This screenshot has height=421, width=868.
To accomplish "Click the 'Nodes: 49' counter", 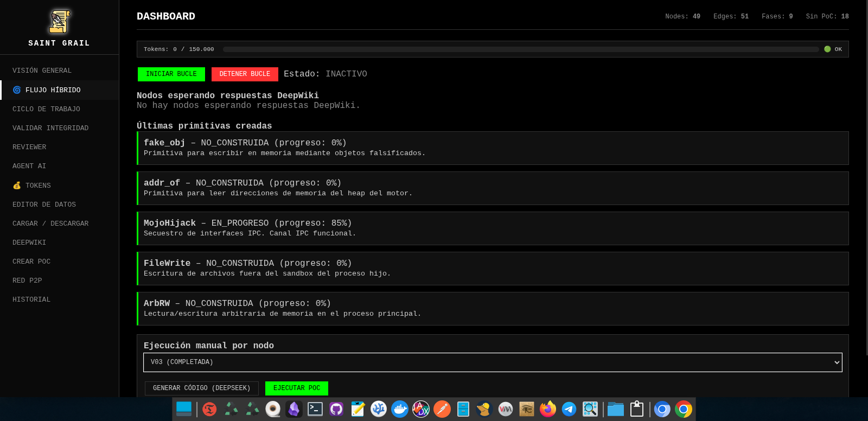I will click(682, 17).
